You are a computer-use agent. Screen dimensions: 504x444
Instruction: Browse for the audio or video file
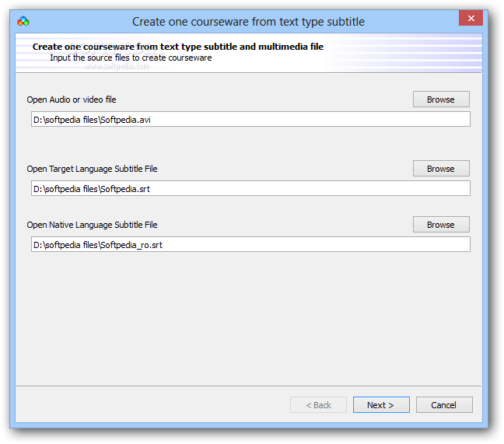click(441, 100)
